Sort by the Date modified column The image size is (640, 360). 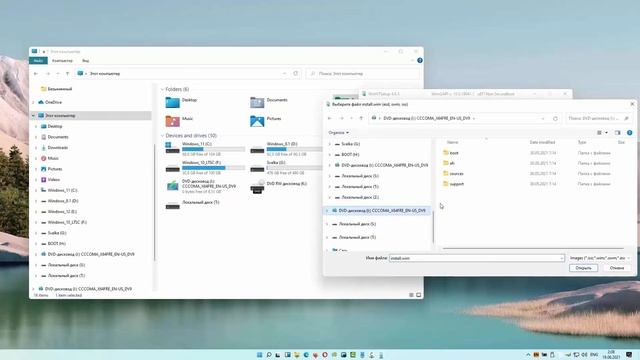(542, 142)
